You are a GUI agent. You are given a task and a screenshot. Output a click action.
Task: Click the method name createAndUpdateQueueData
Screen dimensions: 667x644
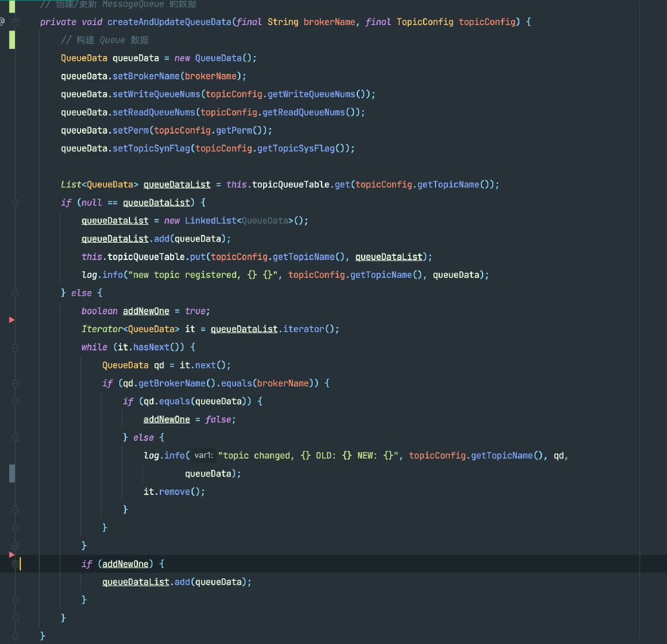click(169, 22)
